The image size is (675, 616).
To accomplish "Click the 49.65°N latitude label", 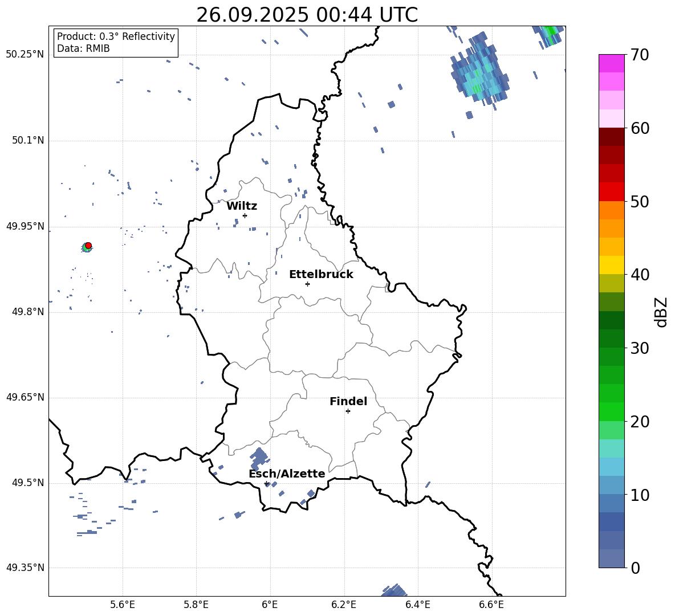I will (x=25, y=397).
